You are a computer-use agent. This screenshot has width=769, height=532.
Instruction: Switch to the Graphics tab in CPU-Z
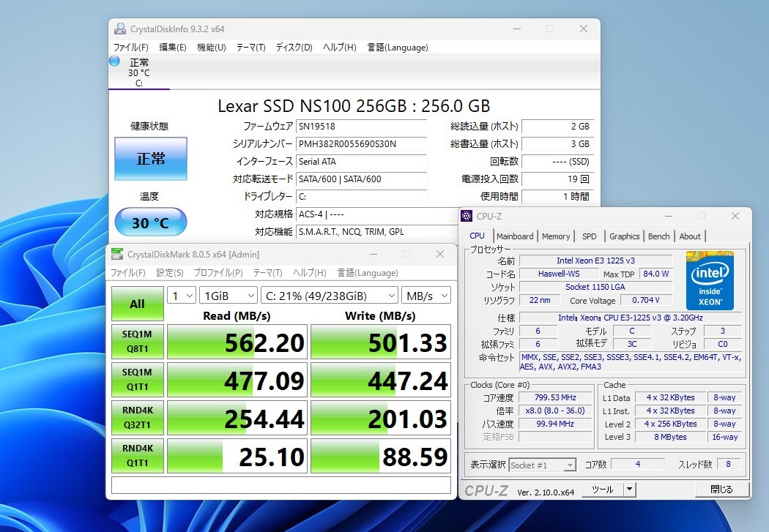(624, 236)
